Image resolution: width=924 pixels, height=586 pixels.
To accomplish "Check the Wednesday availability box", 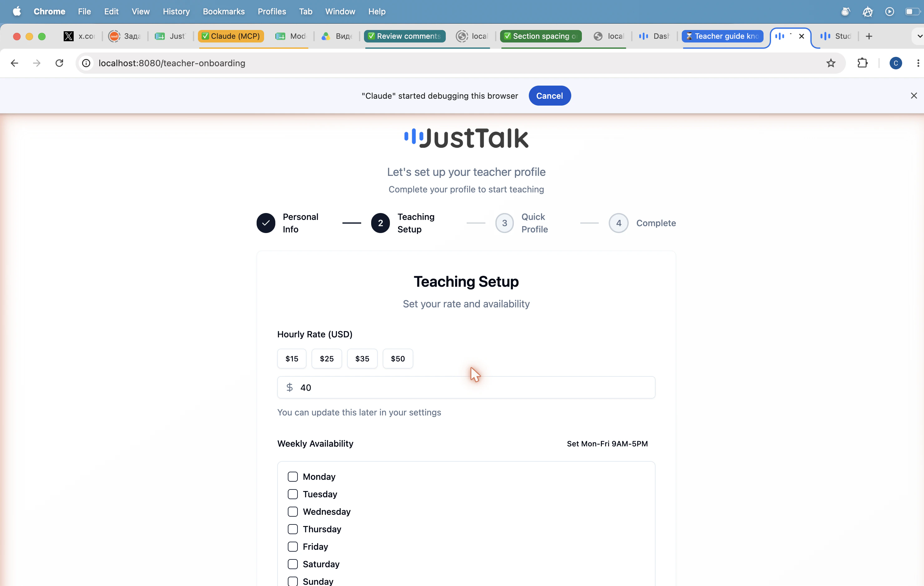I will (293, 512).
